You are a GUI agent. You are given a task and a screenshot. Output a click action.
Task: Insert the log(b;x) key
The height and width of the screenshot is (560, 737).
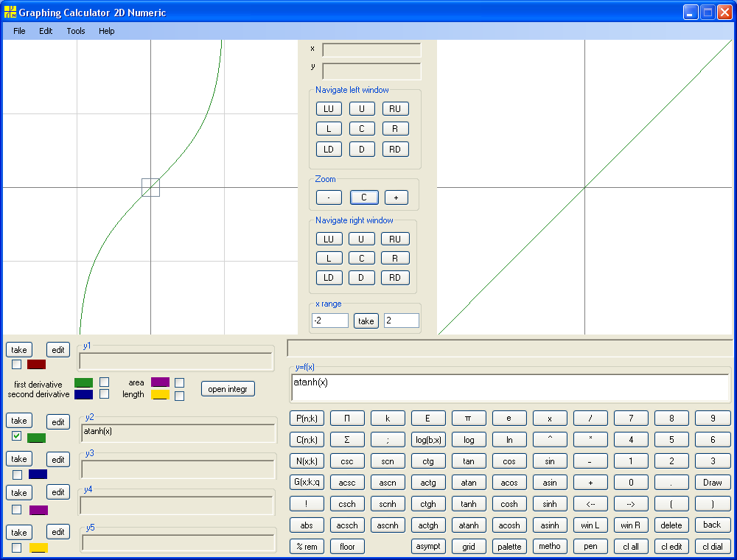pyautogui.click(x=428, y=440)
